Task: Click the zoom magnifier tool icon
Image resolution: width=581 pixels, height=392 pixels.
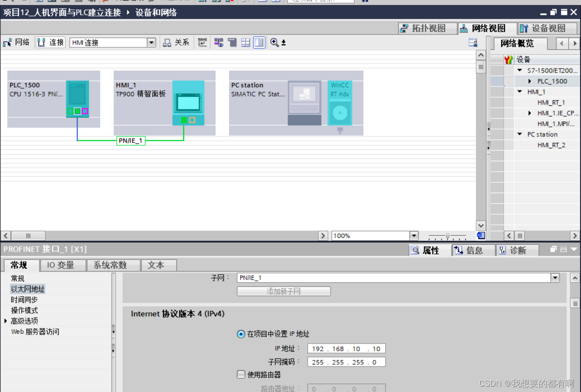Action: point(275,43)
